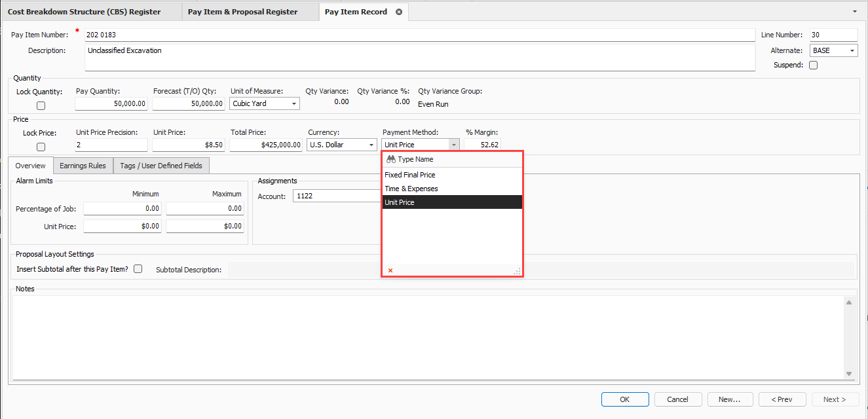Toggle the Lock Price checkbox

(41, 147)
